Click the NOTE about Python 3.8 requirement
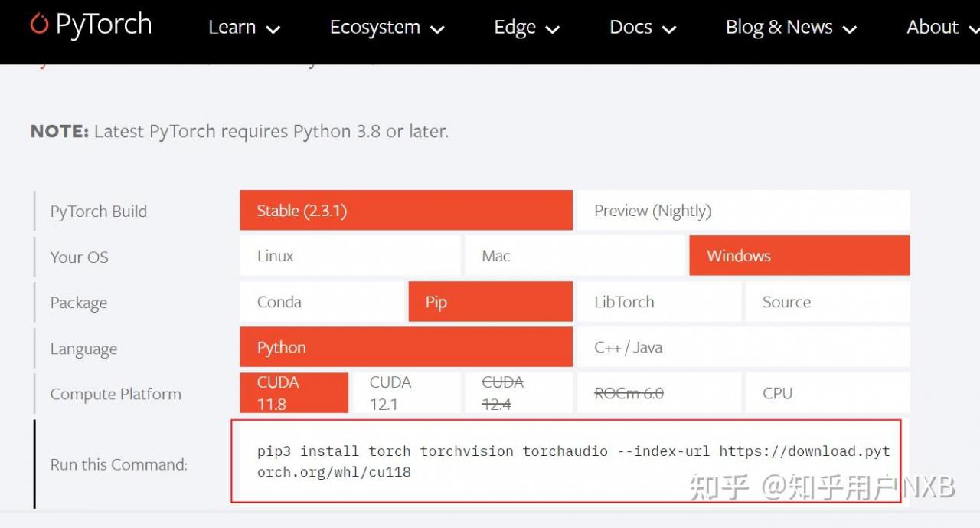The width and height of the screenshot is (980, 528). (x=240, y=131)
